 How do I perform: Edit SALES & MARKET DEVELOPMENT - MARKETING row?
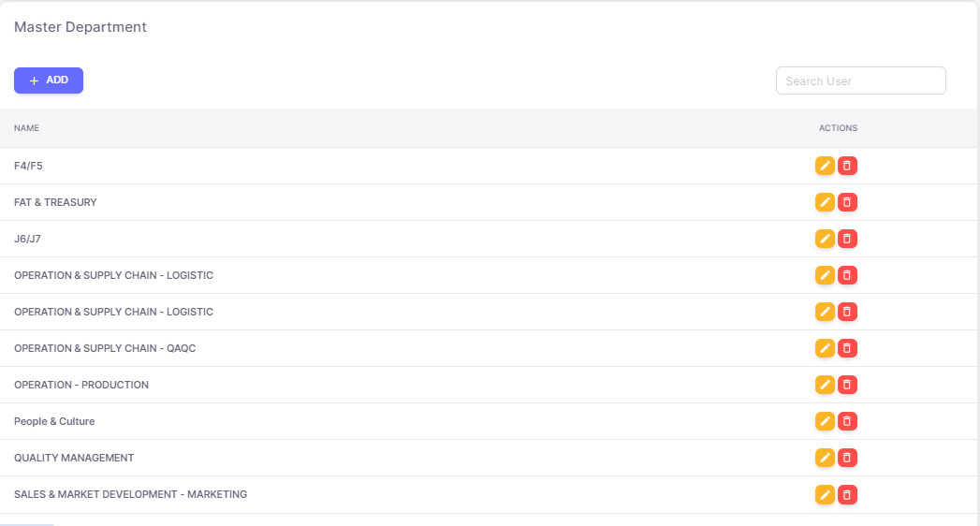[825, 494]
